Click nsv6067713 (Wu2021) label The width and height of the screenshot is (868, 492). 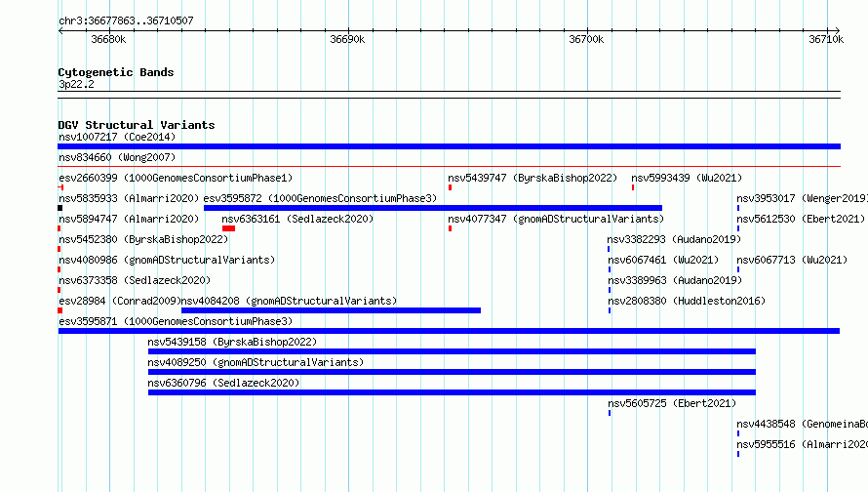point(792,260)
